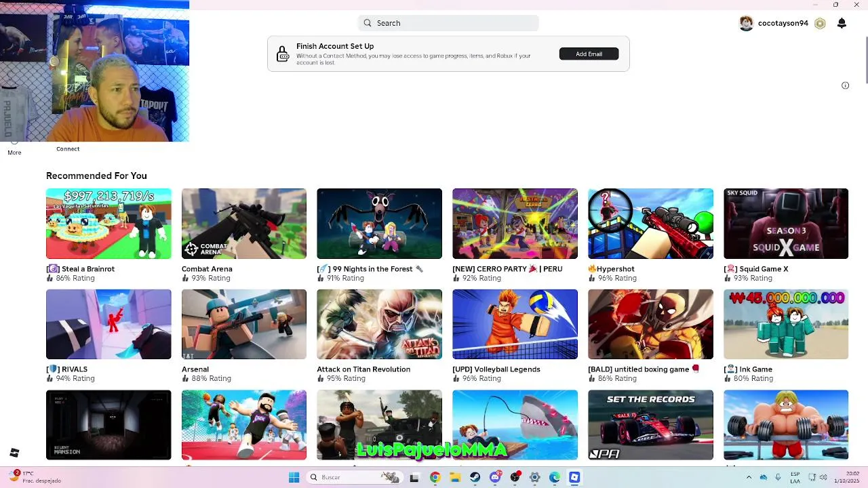This screenshot has height=488, width=868.
Task: Open Task View in the taskbar
Action: pos(414,478)
